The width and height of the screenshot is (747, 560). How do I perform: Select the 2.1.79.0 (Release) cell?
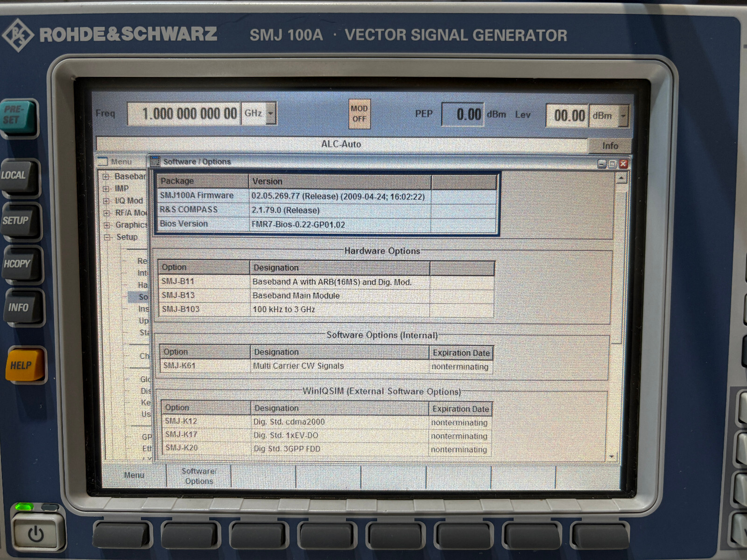click(x=340, y=210)
